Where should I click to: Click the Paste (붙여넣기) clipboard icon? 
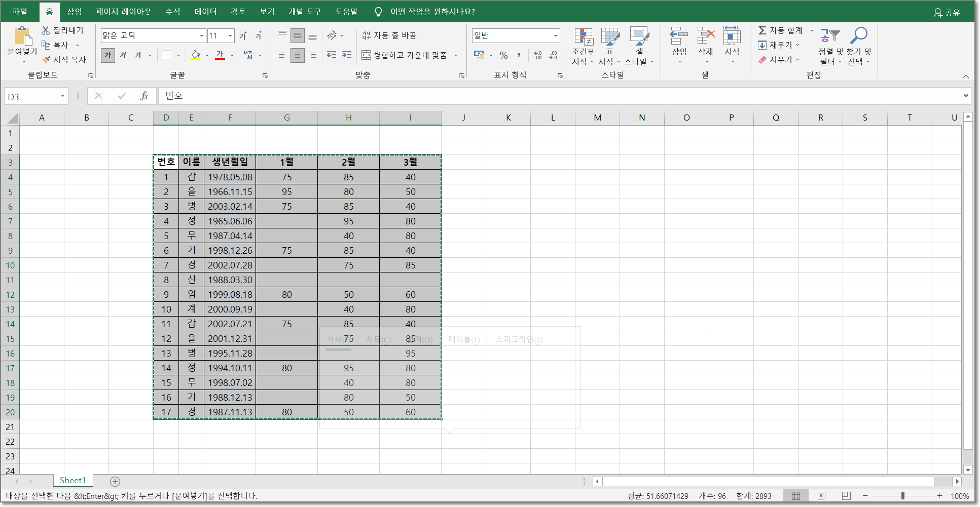(22, 36)
